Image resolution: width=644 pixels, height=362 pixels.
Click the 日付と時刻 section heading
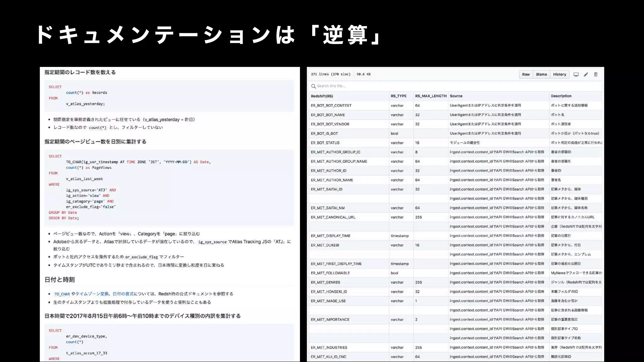[x=59, y=280]
